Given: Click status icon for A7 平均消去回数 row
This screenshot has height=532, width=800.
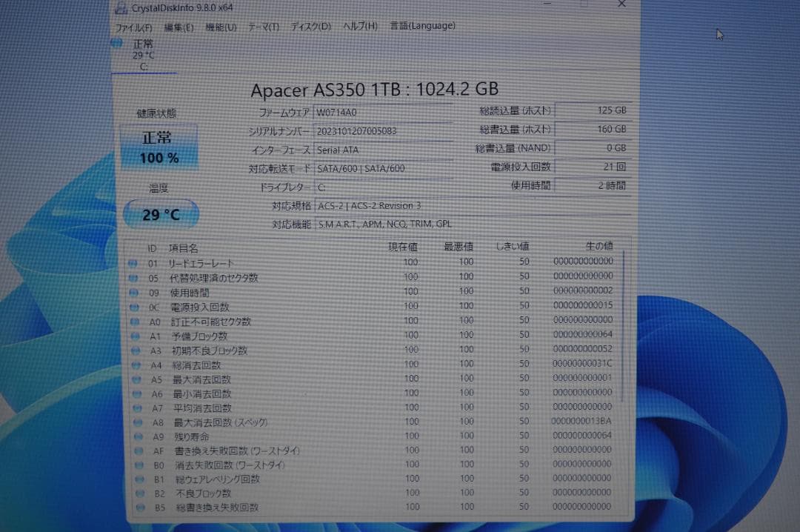Looking at the screenshot, I should coord(138,408).
